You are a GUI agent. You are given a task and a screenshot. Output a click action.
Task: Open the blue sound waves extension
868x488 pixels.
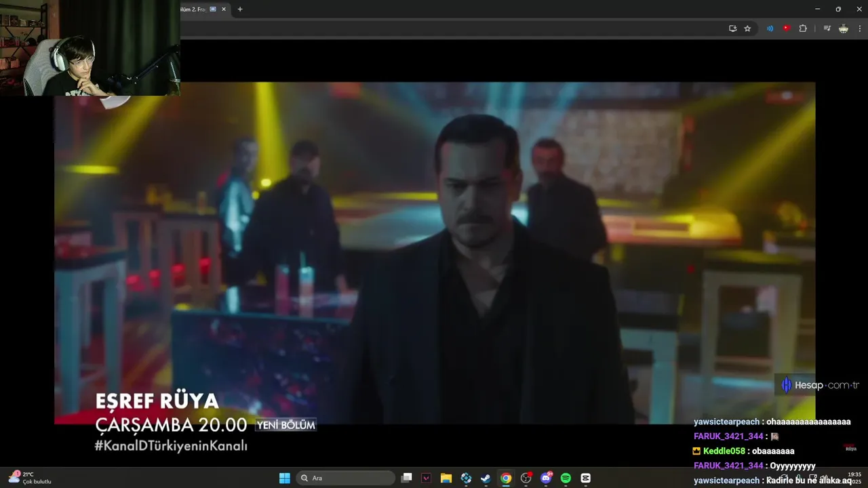770,28
